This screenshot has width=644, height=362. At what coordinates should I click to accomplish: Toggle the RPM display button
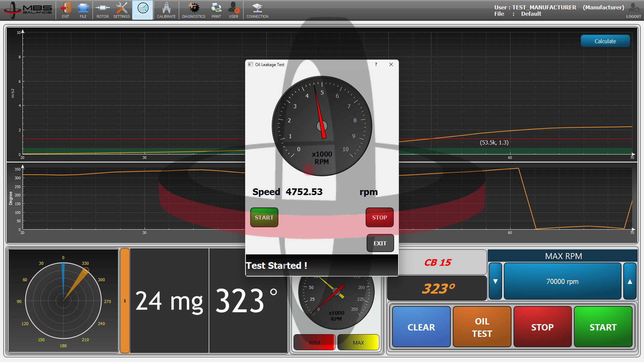[x=314, y=342]
